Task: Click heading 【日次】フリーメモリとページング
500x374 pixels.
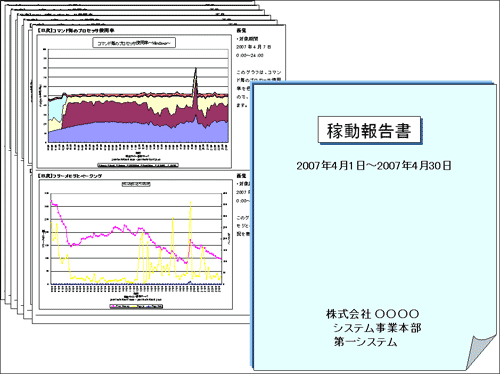Action: tap(70, 176)
